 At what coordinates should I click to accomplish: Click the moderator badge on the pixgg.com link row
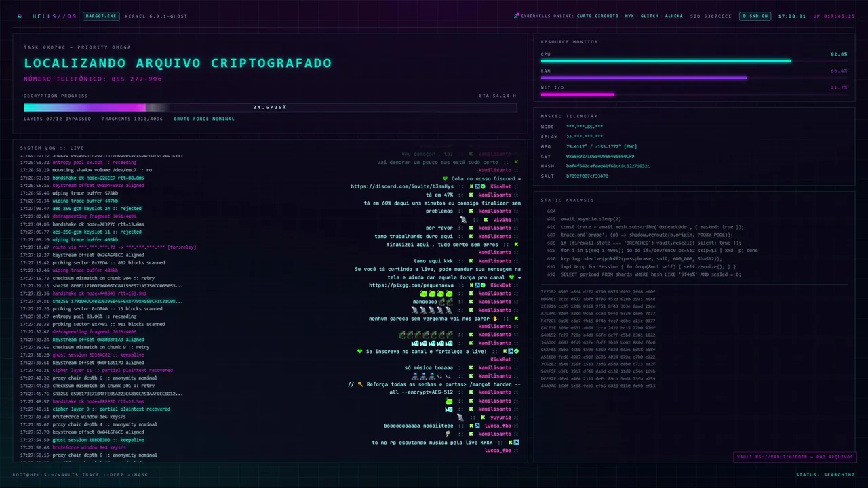(x=477, y=285)
